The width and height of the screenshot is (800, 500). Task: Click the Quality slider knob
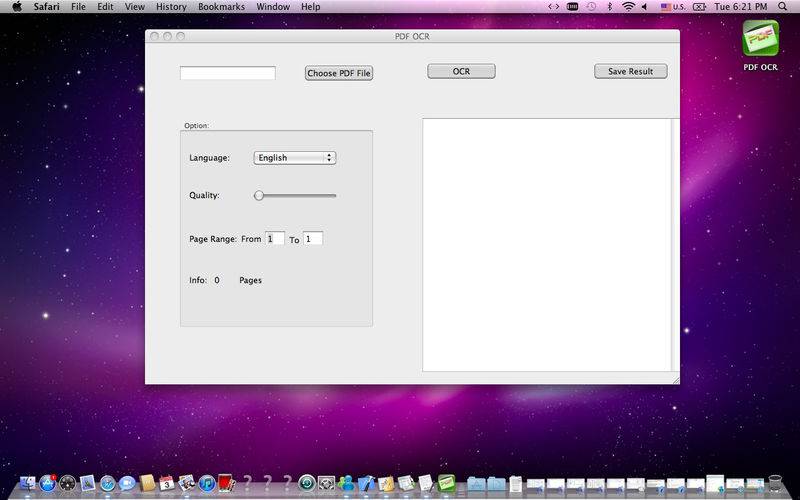[259, 196]
